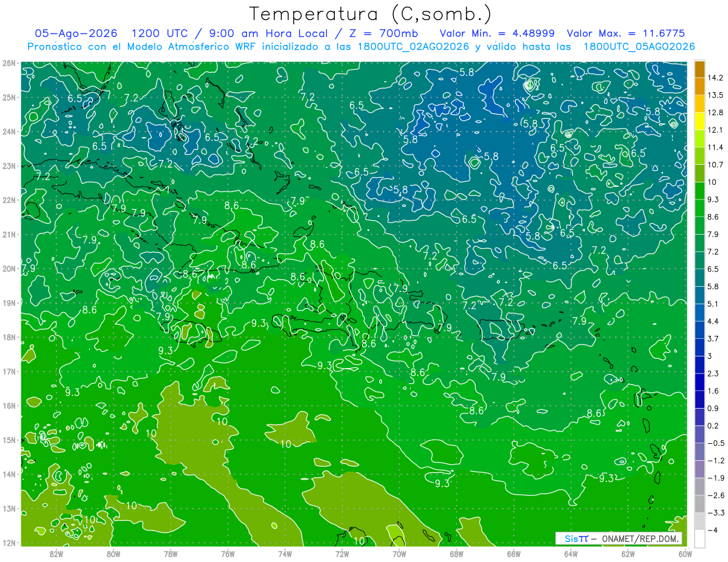Click the "Valor Max. = 11.6775" value

tap(626, 33)
